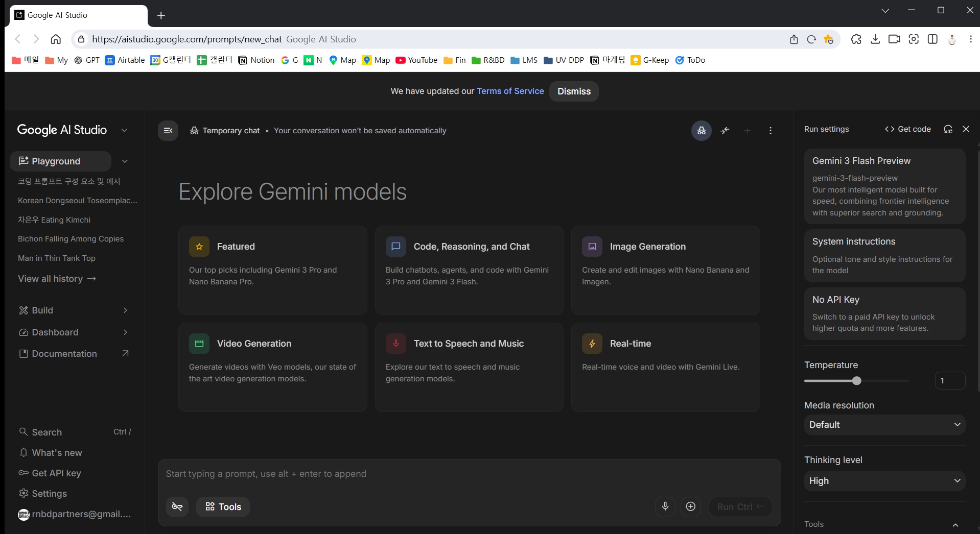Click the share page icon in address bar

tap(794, 39)
